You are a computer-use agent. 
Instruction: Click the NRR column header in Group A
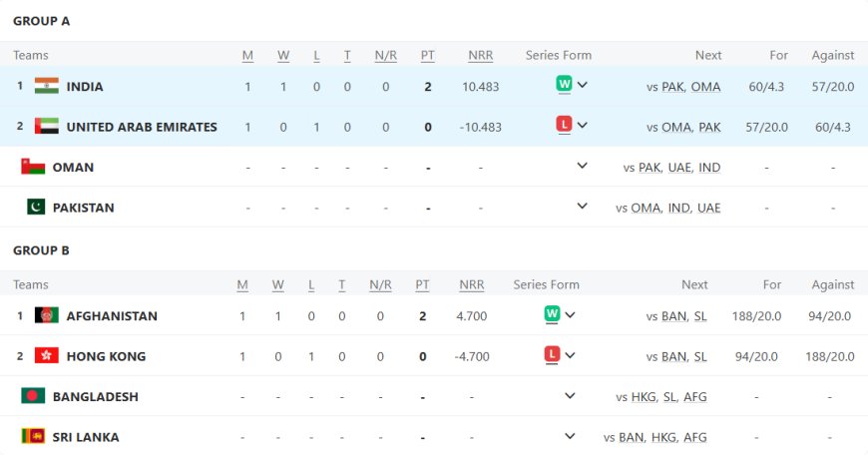[480, 56]
